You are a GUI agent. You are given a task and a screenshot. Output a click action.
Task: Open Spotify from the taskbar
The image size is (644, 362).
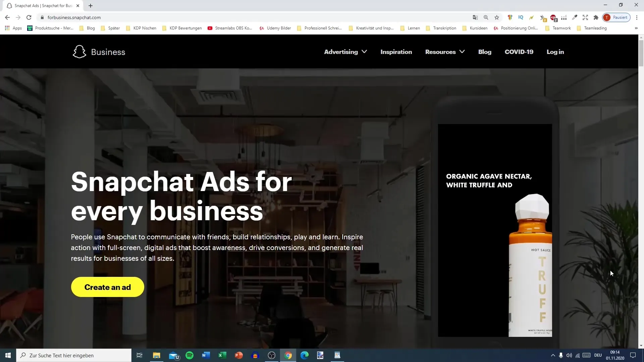pos(190,355)
